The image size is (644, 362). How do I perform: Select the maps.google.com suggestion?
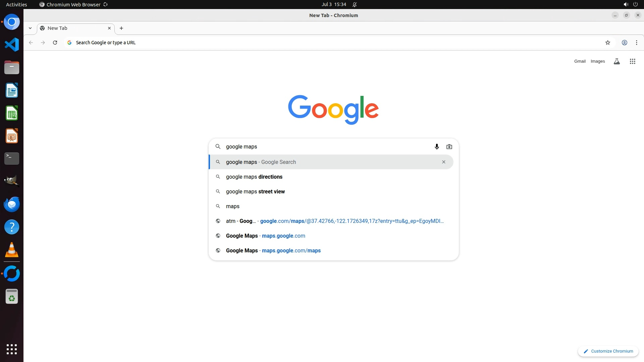[x=265, y=236]
